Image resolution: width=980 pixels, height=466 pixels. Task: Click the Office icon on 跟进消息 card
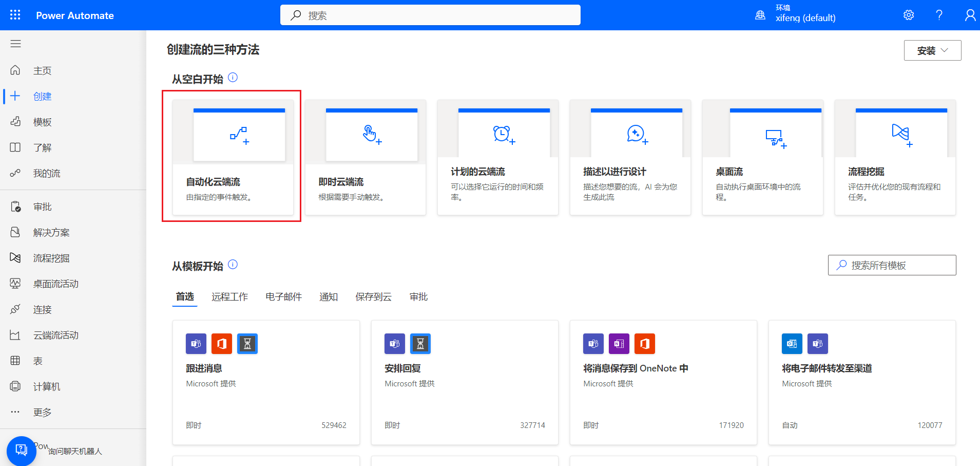(222, 344)
